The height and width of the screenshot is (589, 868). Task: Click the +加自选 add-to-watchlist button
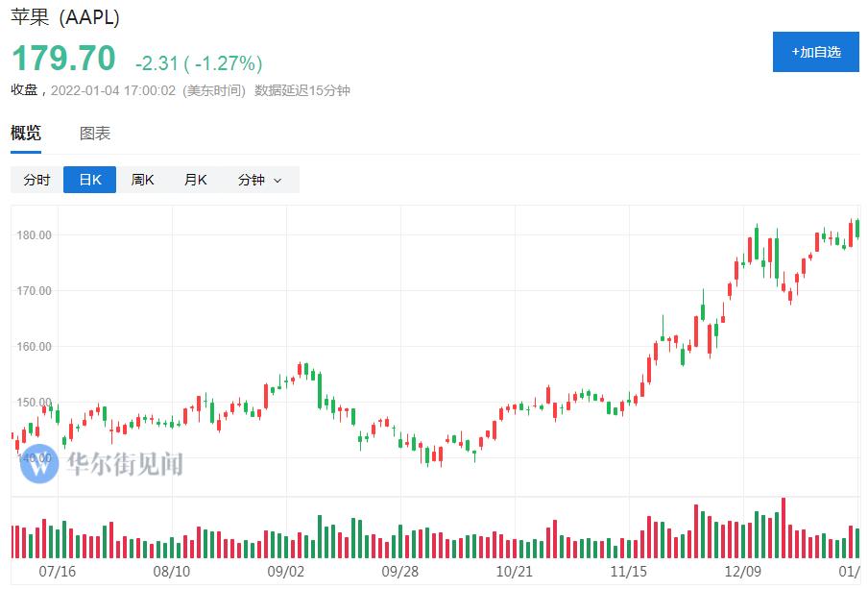tap(815, 52)
